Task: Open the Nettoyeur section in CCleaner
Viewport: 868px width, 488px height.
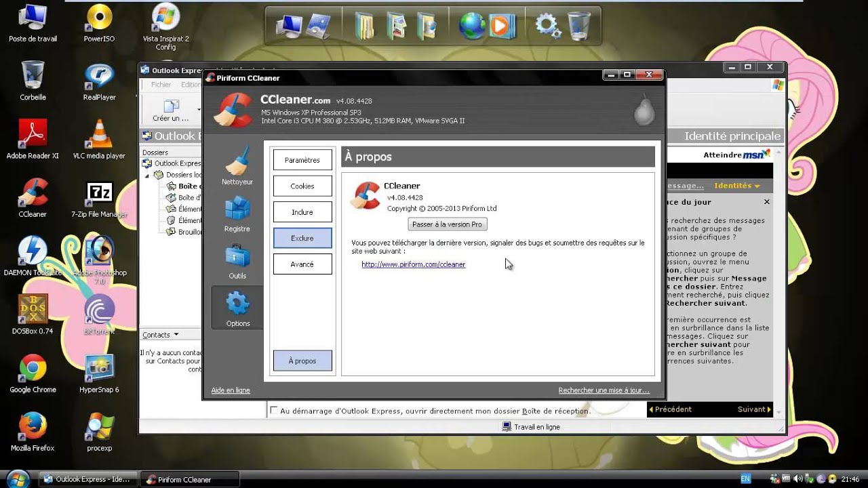Action: (x=237, y=167)
